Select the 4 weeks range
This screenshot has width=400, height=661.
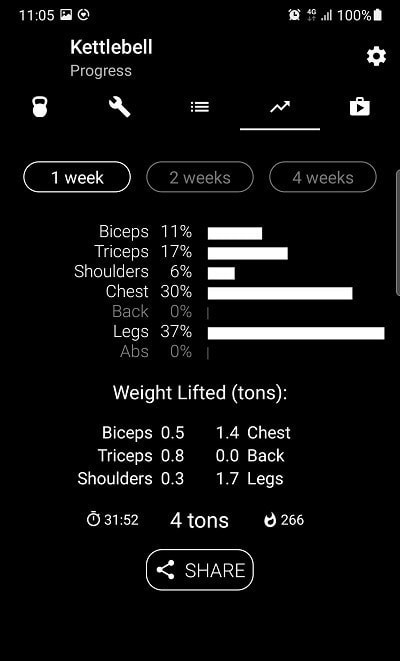click(322, 177)
